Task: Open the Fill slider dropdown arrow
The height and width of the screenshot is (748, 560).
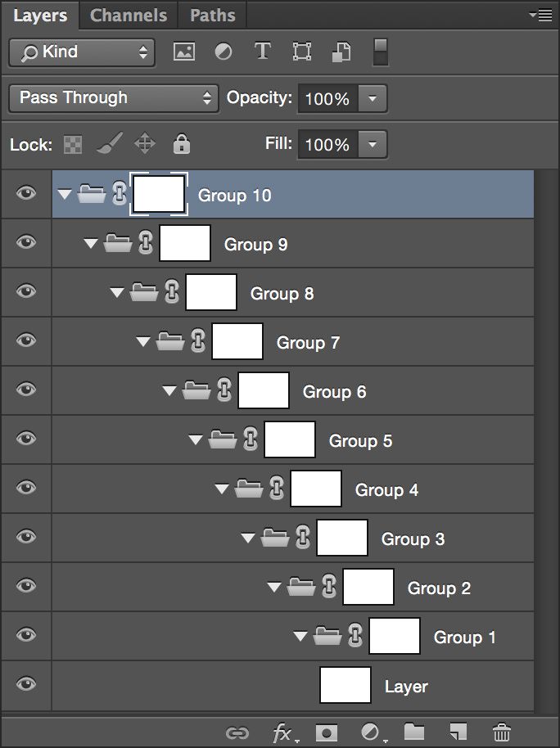Action: click(x=373, y=145)
